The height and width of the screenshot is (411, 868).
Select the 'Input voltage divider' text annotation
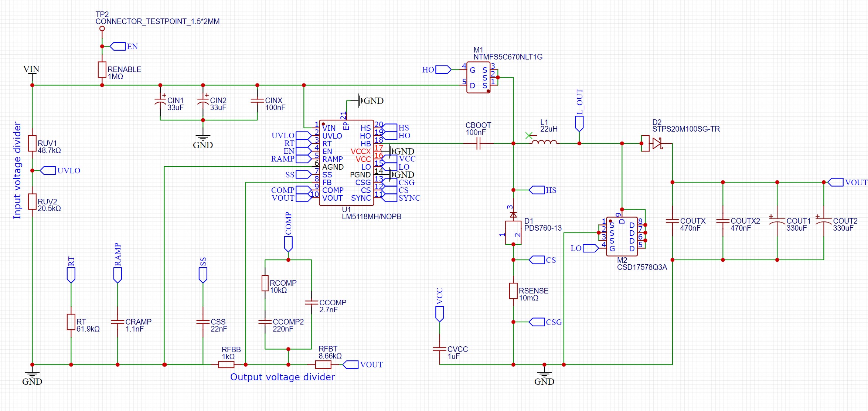coord(17,170)
